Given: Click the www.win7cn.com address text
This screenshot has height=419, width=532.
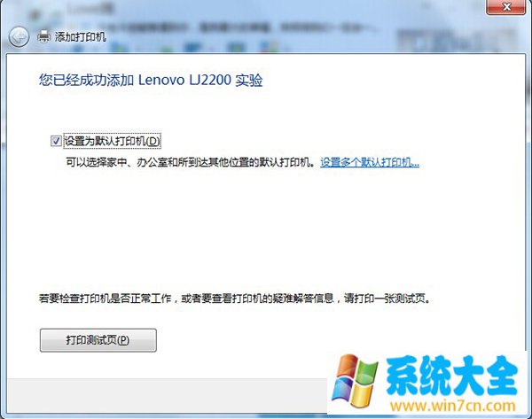Looking at the screenshot, I should pyautogui.click(x=453, y=406).
